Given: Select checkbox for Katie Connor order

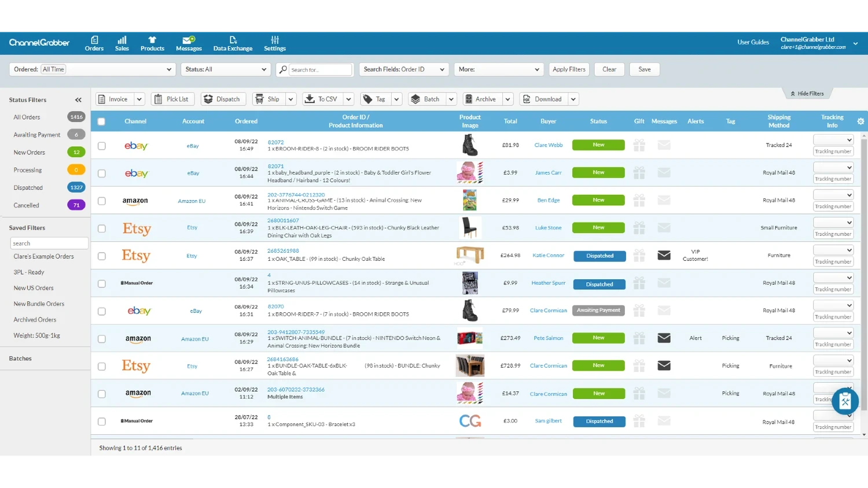Looking at the screenshot, I should tap(102, 256).
